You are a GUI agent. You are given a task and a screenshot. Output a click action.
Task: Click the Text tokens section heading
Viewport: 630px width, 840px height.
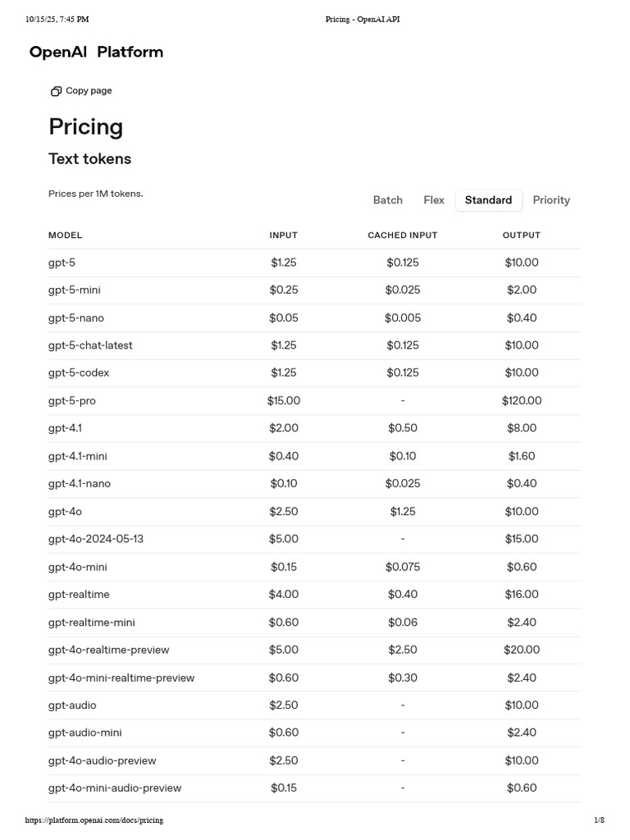tap(90, 159)
